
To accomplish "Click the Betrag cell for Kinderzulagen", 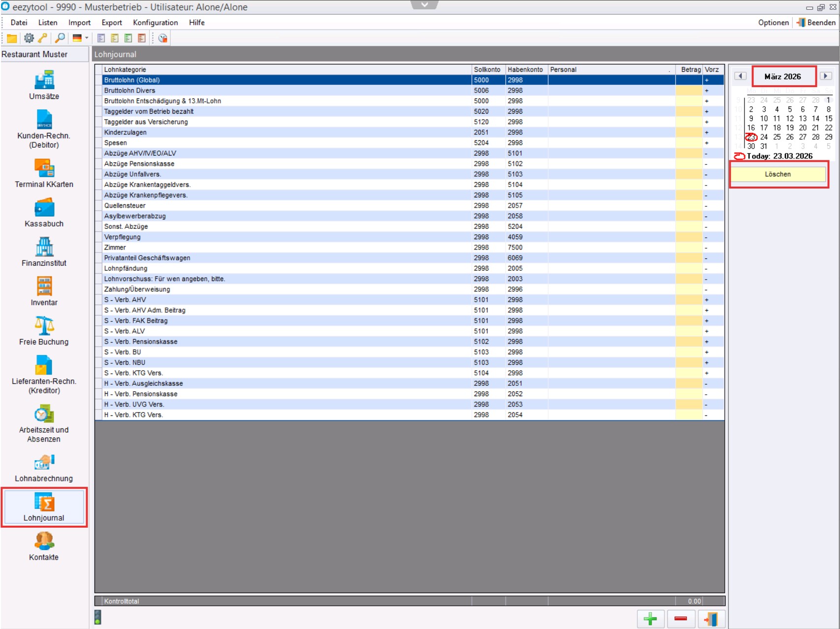I will (688, 132).
